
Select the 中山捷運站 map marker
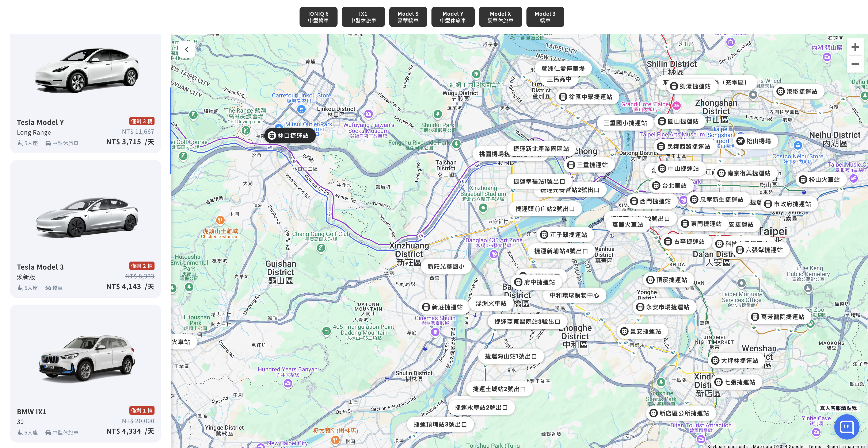click(680, 168)
